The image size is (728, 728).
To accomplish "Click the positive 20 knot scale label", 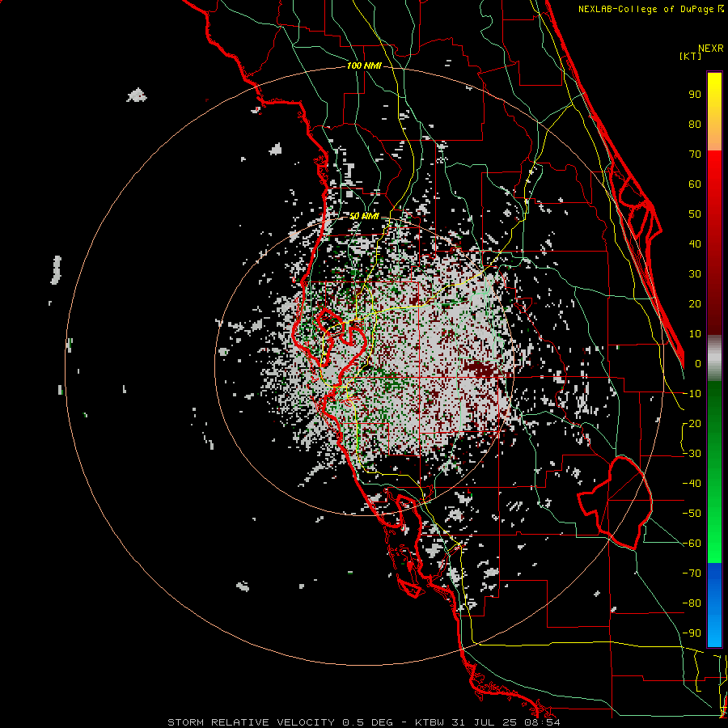I will [x=695, y=304].
